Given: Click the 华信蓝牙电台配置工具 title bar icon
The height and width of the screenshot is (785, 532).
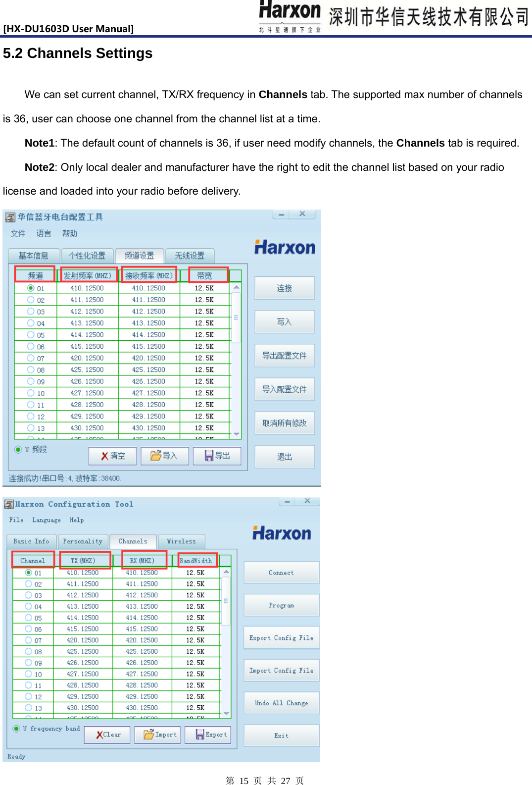Looking at the screenshot, I should (x=10, y=217).
